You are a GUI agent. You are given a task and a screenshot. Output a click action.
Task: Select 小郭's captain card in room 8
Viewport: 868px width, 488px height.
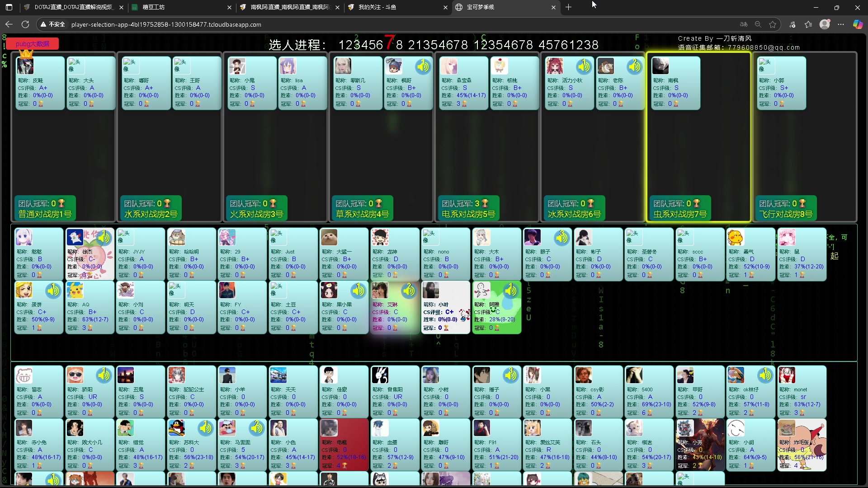(x=781, y=83)
